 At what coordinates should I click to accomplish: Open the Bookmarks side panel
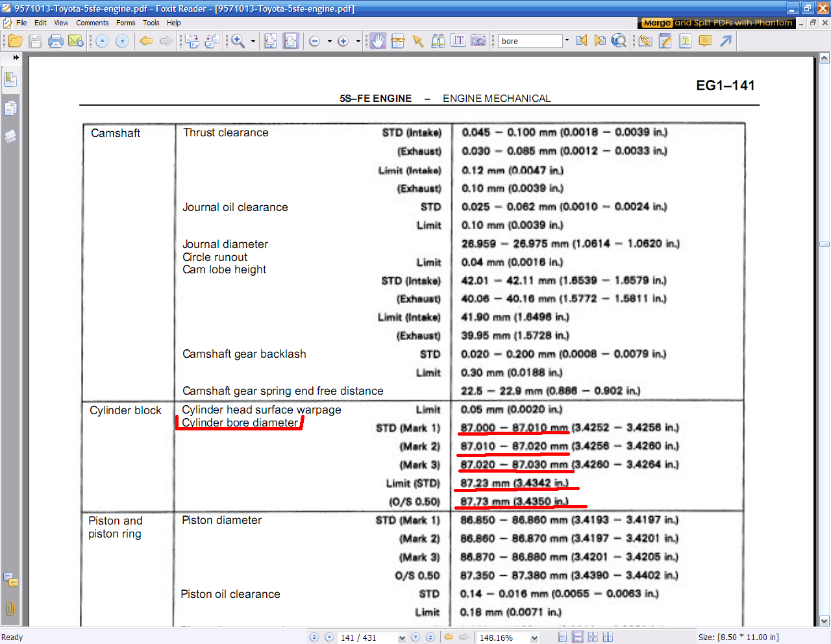coord(10,80)
